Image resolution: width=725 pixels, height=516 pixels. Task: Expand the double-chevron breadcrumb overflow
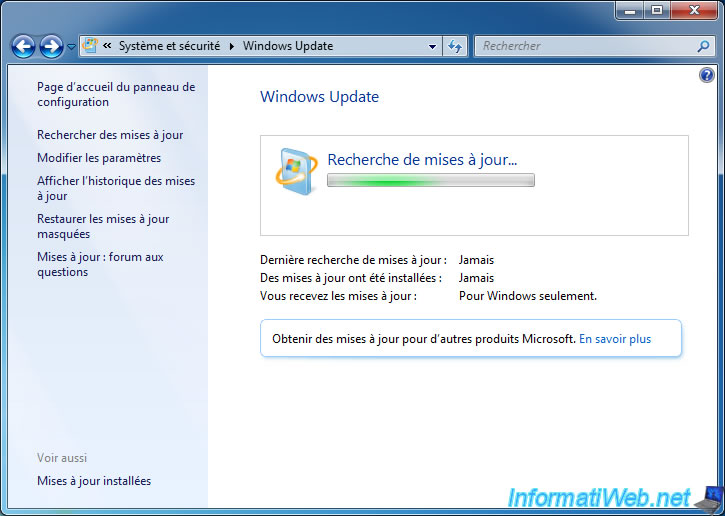click(x=106, y=46)
